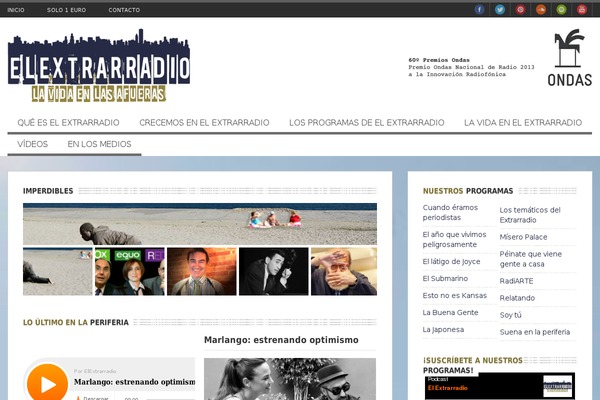Open the SoundCloud social icon

point(541,10)
